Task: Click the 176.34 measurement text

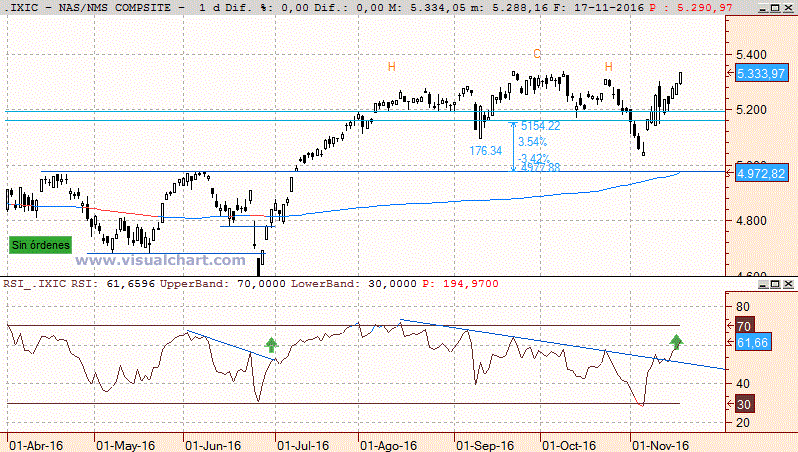Action: pos(486,151)
